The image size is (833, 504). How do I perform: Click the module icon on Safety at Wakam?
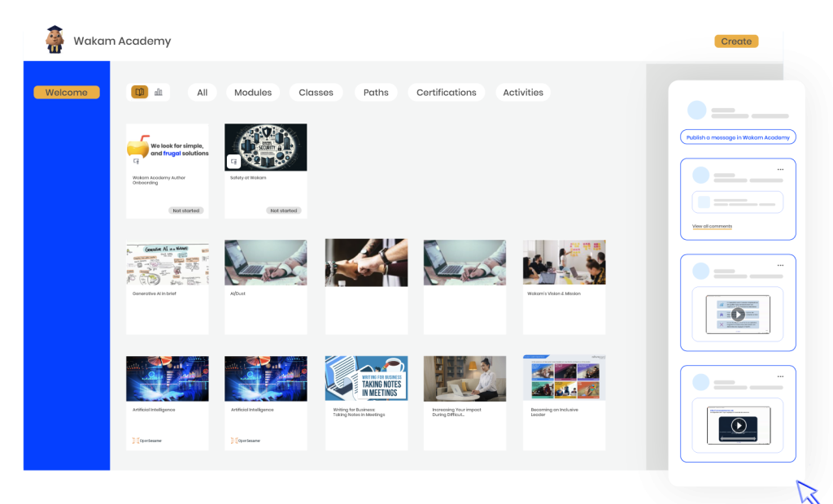[x=233, y=161]
